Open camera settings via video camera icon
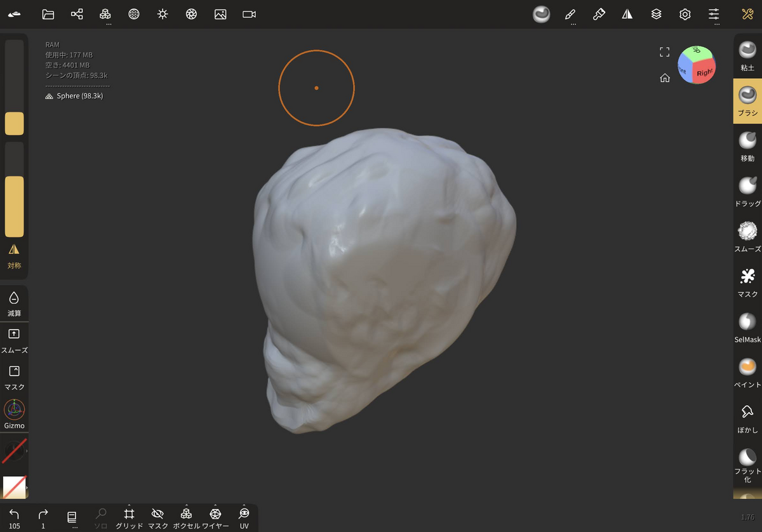Screen dimensions: 762x532 [x=248, y=14]
